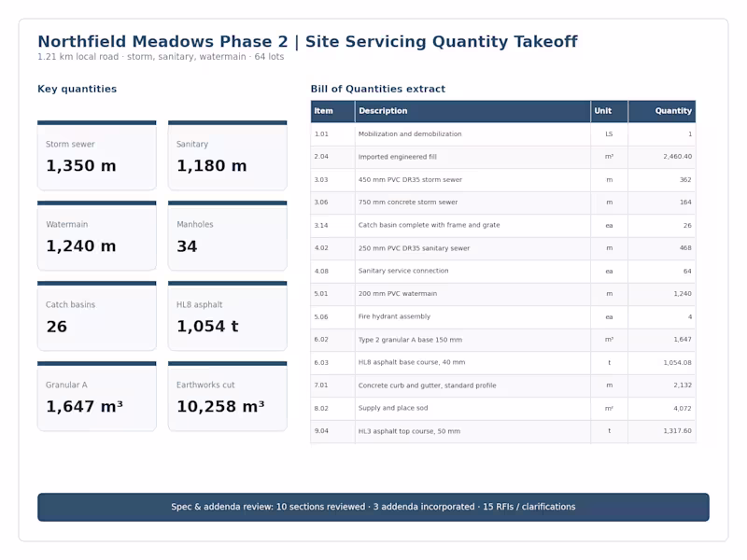
Task: Click item number 1.01 in the table
Action: [x=321, y=134]
